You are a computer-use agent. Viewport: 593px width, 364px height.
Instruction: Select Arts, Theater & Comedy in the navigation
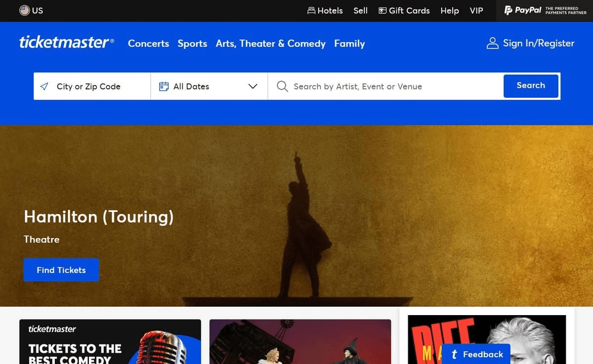click(x=270, y=43)
